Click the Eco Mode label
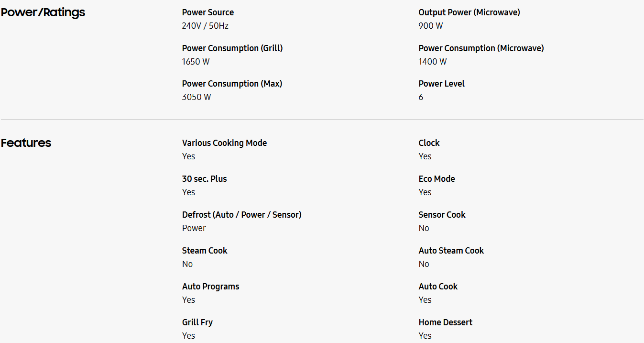Viewport: 644px width, 343px height. [437, 179]
